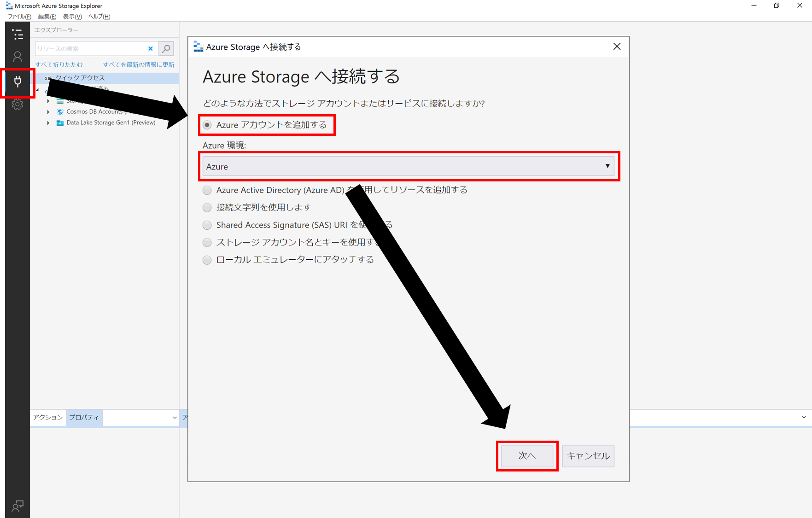This screenshot has width=812, height=518.
Task: Open the Azure 環境 dropdown
Action: tap(409, 166)
